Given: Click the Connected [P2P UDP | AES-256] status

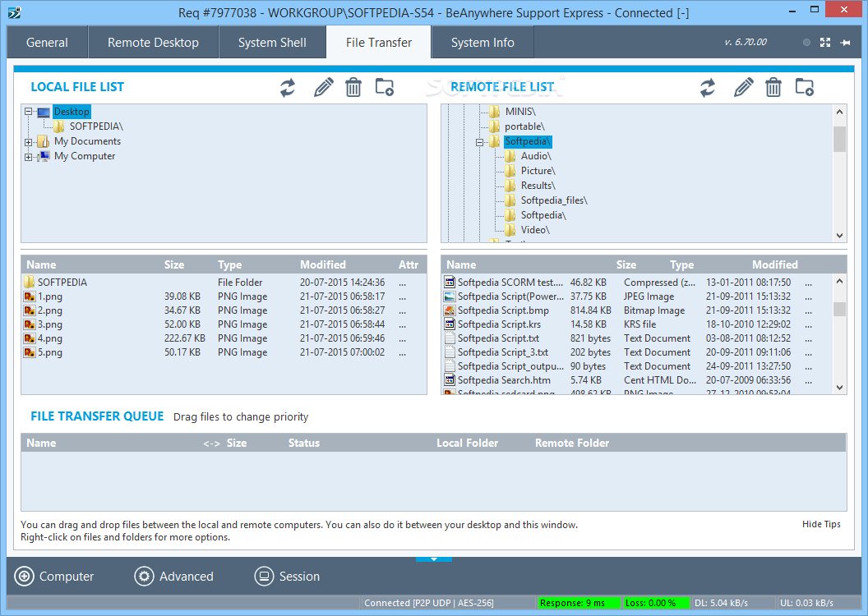Looking at the screenshot, I should 428,603.
